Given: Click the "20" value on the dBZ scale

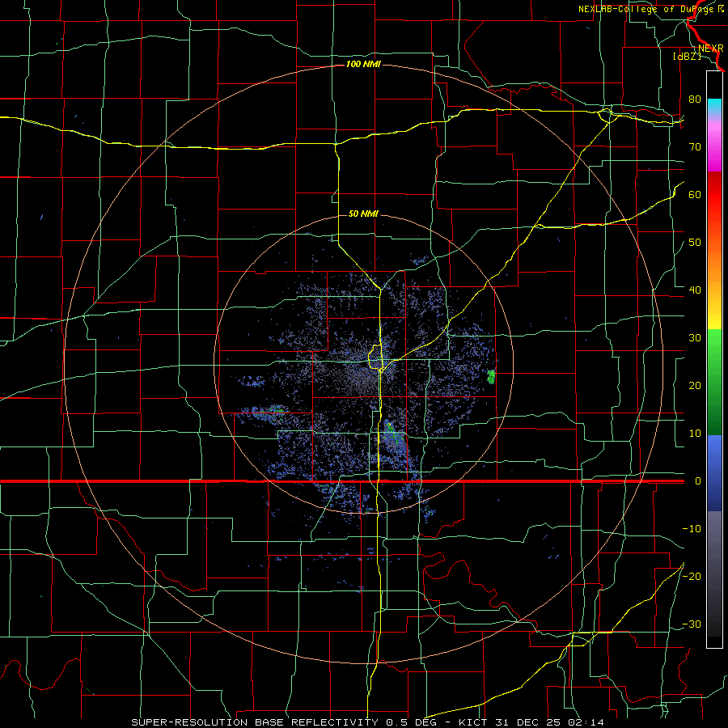Looking at the screenshot, I should [695, 385].
